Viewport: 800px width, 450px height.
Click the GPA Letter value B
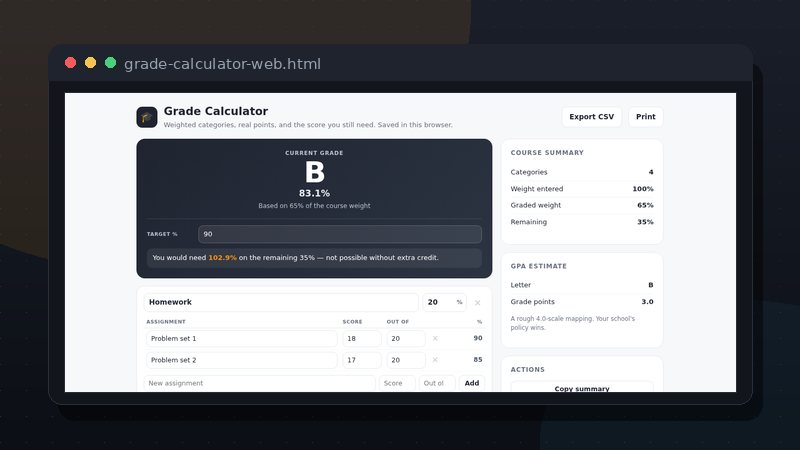(651, 285)
